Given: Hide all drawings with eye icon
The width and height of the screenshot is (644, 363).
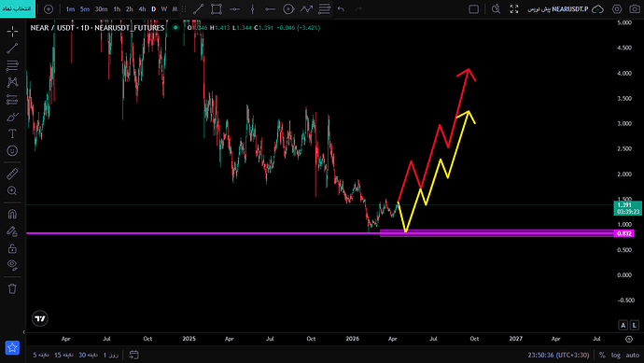Looking at the screenshot, I should coord(12,265).
